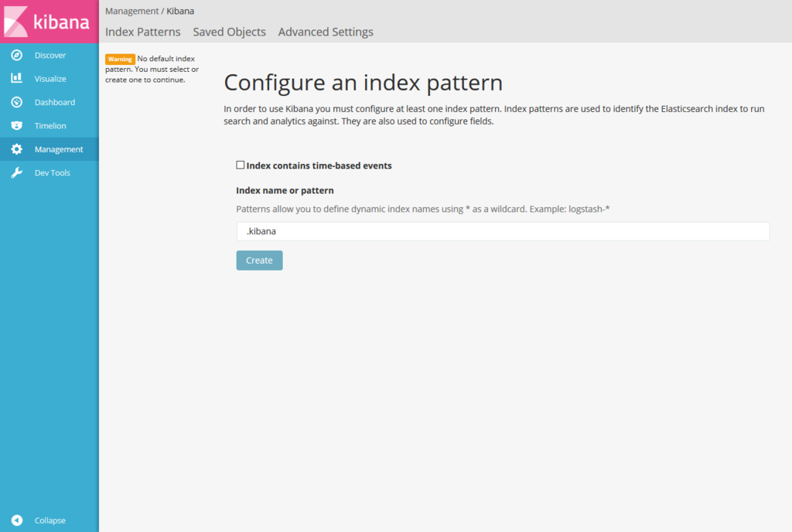Focus the index name or pattern field
Viewport: 792px width, 532px height.
pyautogui.click(x=503, y=231)
